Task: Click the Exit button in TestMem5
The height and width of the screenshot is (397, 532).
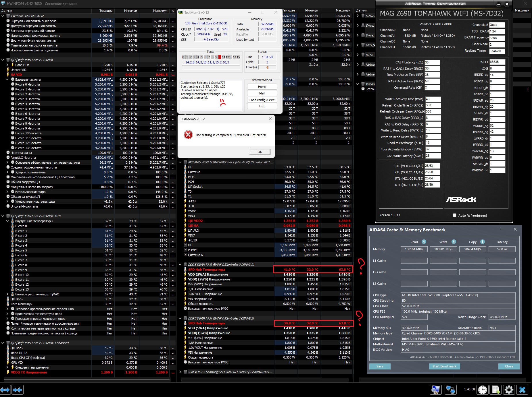Action: click(x=262, y=106)
